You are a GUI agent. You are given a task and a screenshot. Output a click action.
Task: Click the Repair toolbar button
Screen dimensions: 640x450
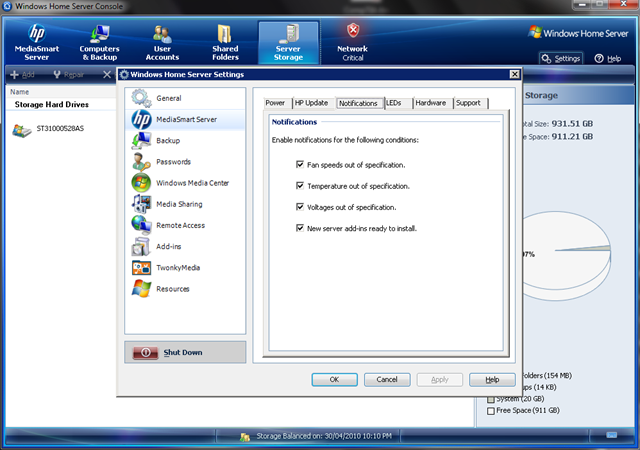pos(69,75)
